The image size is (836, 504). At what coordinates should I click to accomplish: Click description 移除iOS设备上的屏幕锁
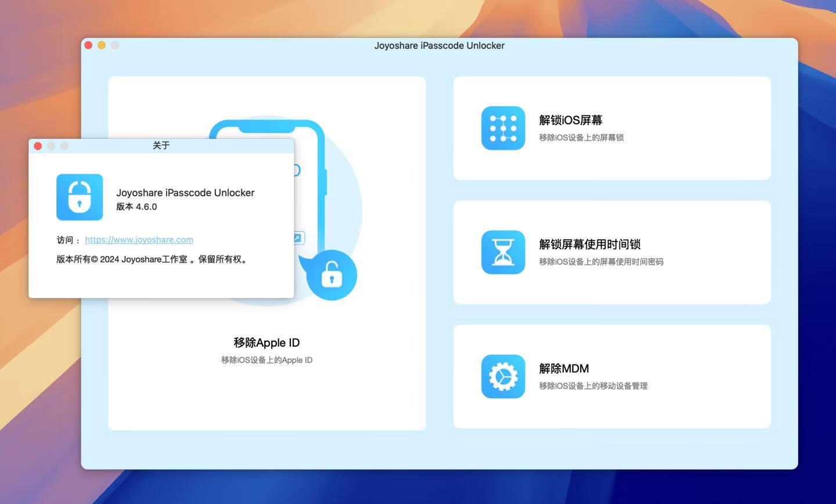(x=581, y=138)
